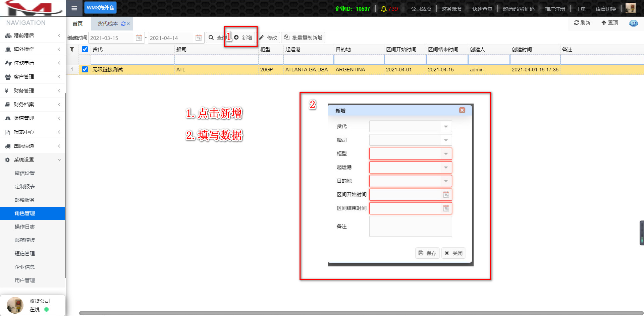
Task: Click the company logo at top left
Action: (x=33, y=8)
